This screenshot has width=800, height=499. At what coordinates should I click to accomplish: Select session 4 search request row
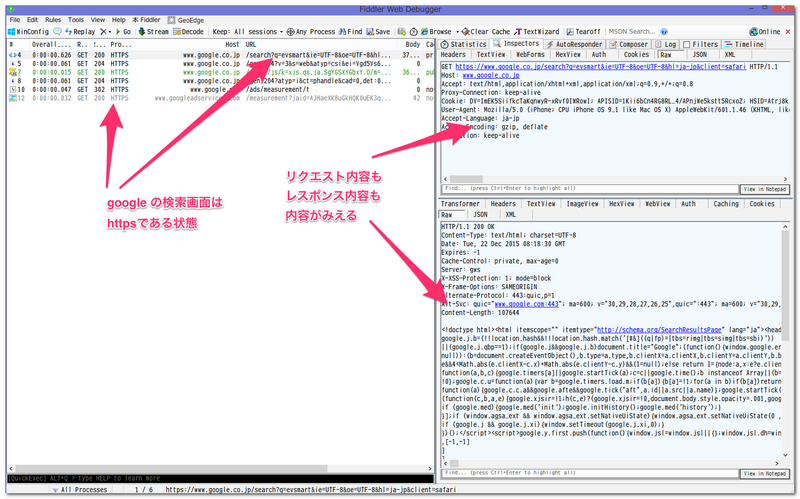coord(220,55)
